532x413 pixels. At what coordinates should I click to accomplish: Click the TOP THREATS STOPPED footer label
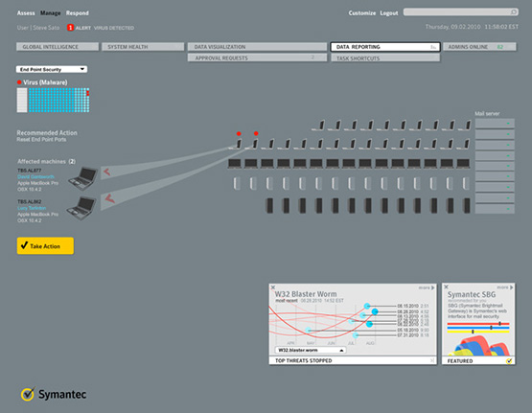(303, 360)
